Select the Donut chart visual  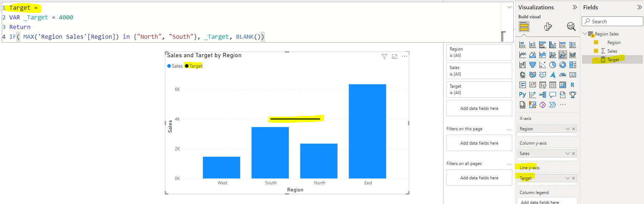pos(563,65)
